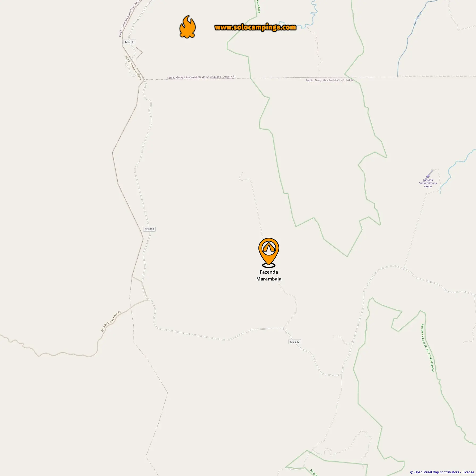
Task: Click the Fazenda Santa Feliciana Airport label
Action: click(x=428, y=183)
